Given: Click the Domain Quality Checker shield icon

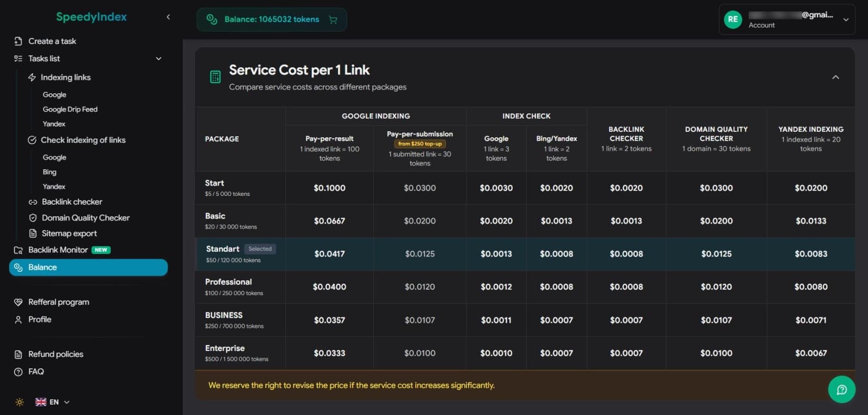Looking at the screenshot, I should (33, 218).
